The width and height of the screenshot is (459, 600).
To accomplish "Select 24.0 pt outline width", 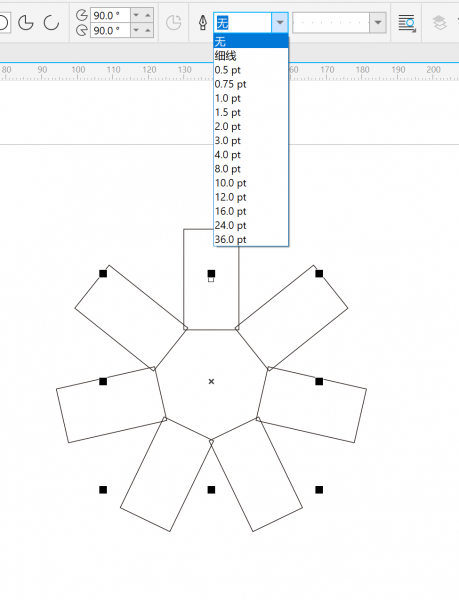I will click(x=251, y=226).
